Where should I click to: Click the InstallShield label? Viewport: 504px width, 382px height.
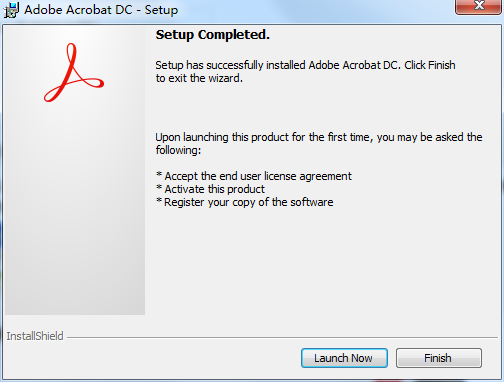pyautogui.click(x=35, y=336)
